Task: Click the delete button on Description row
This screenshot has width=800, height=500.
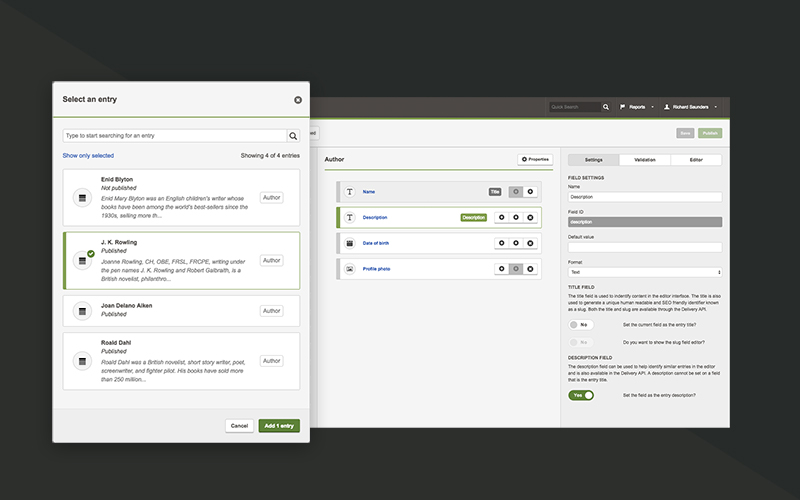Action: pos(530,217)
